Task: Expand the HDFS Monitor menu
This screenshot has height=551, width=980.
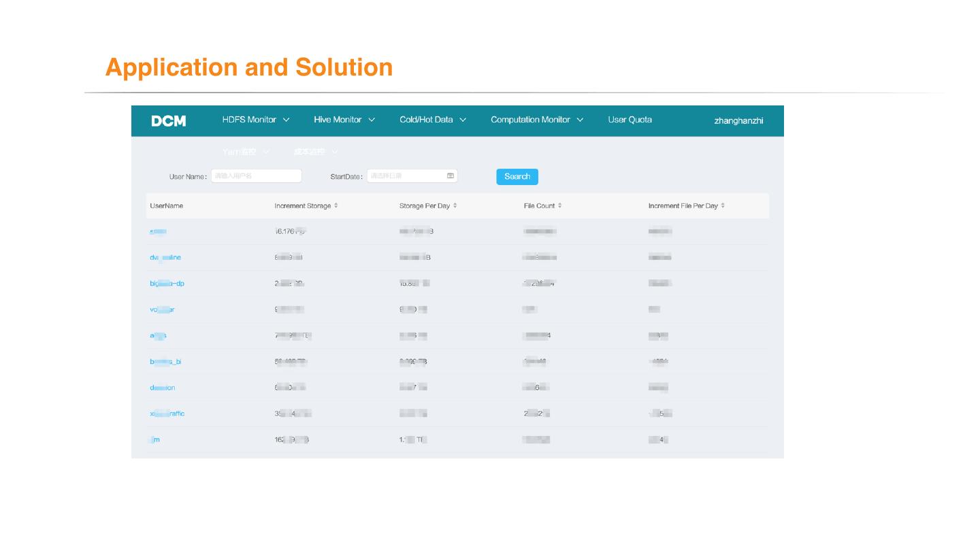Action: click(x=256, y=120)
